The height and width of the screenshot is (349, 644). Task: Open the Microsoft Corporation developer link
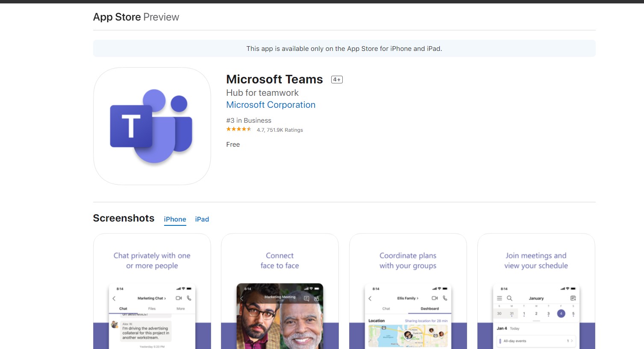pyautogui.click(x=271, y=105)
